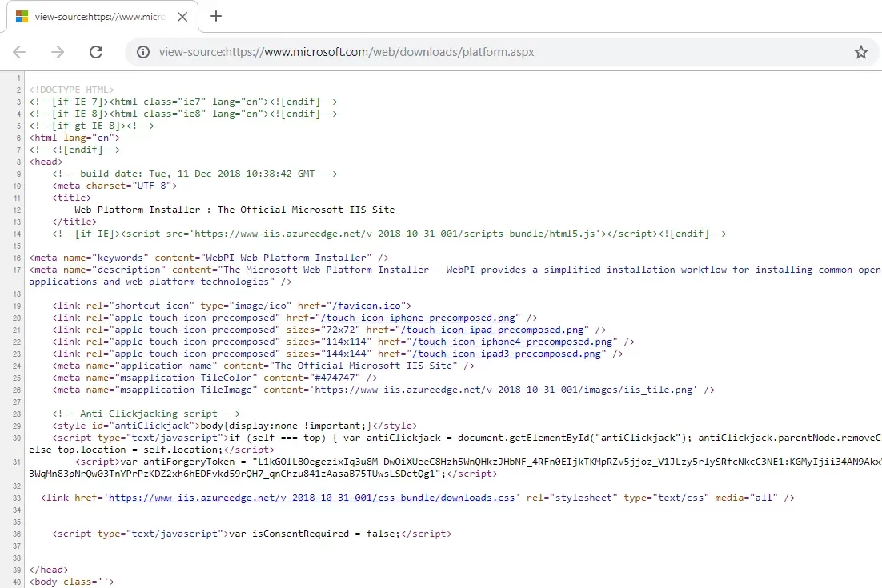Viewport: 882px width, 588px height.
Task: Focus the address bar URL field
Action: coord(480,52)
